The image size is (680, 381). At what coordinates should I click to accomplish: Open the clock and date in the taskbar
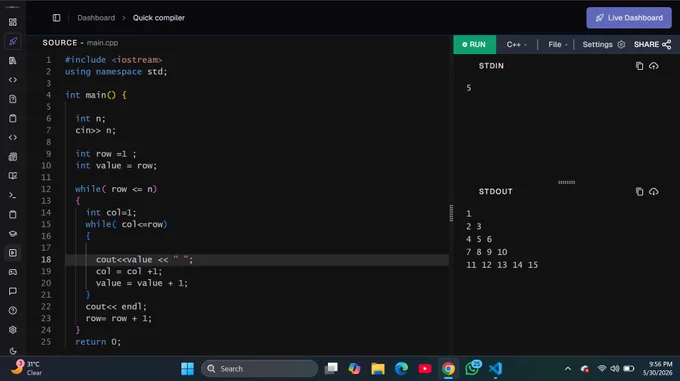pos(657,368)
